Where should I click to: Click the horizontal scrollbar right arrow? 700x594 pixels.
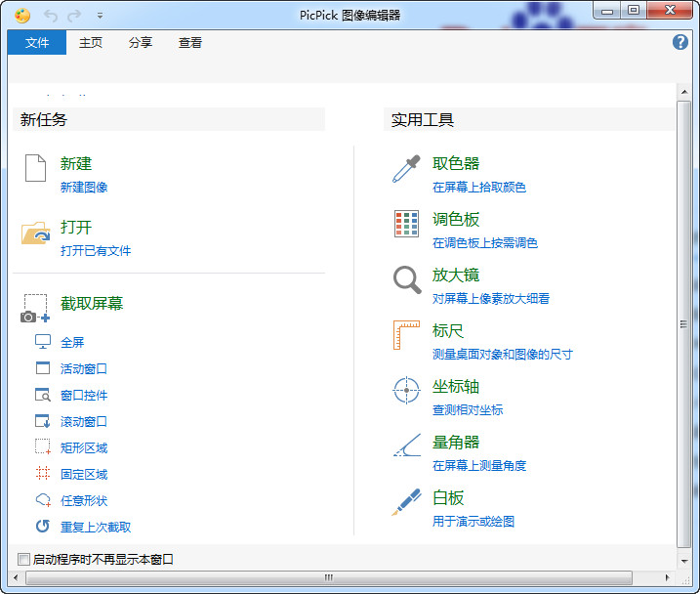668,577
